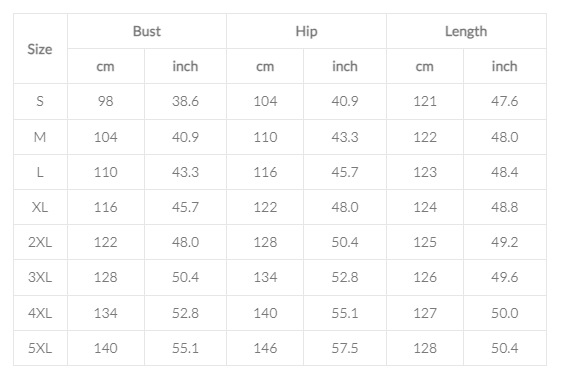Click the M size row label
567x375 pixels.
40,137
